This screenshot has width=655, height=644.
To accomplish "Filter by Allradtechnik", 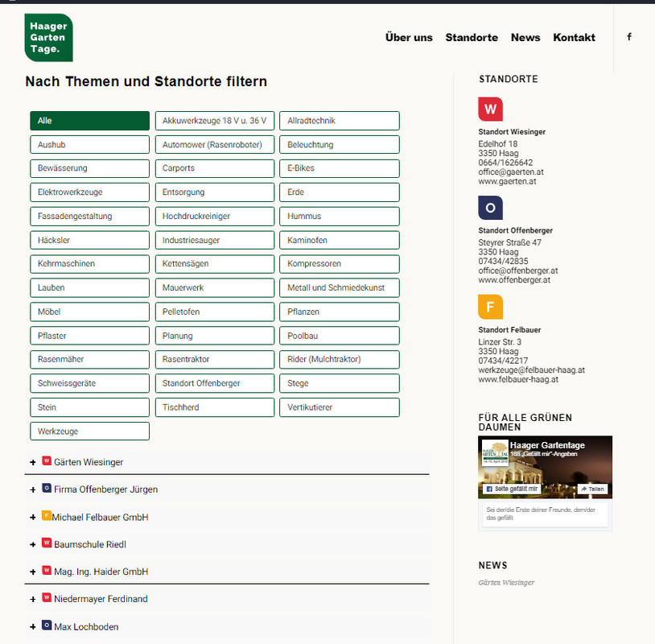I will pyautogui.click(x=340, y=121).
